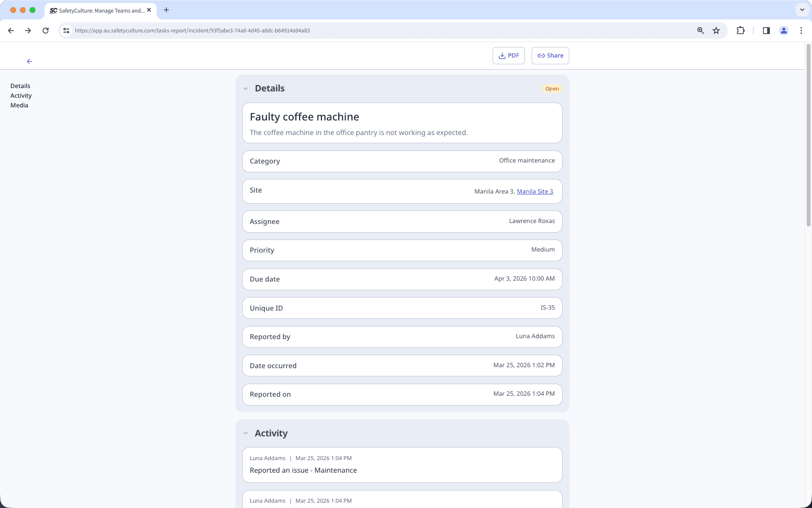Reload the current page

(x=45, y=30)
